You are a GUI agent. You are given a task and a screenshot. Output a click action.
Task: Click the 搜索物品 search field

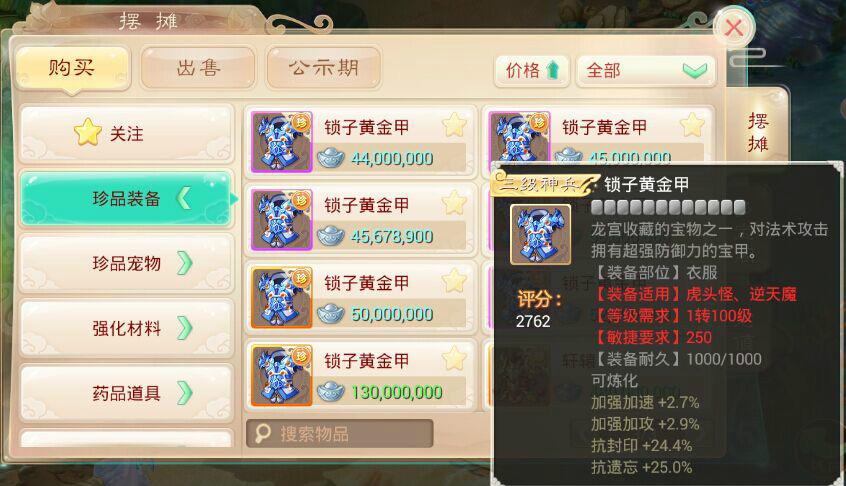coord(340,434)
